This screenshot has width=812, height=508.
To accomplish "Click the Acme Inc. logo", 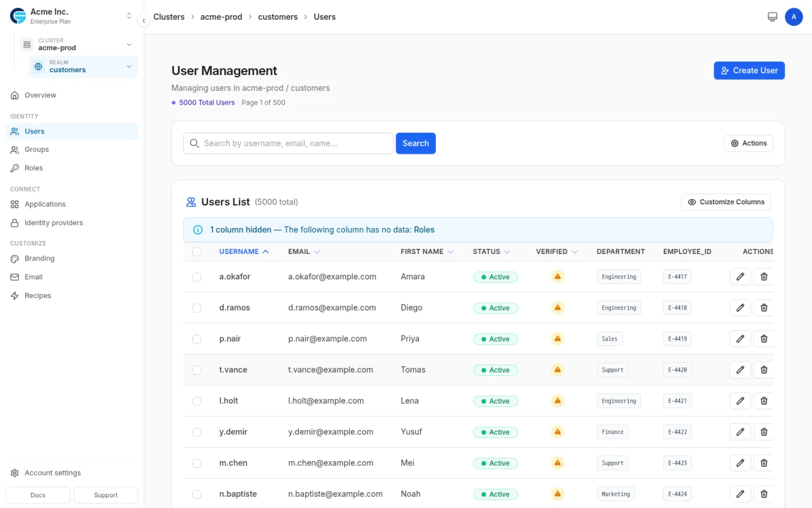I will pyautogui.click(x=18, y=16).
